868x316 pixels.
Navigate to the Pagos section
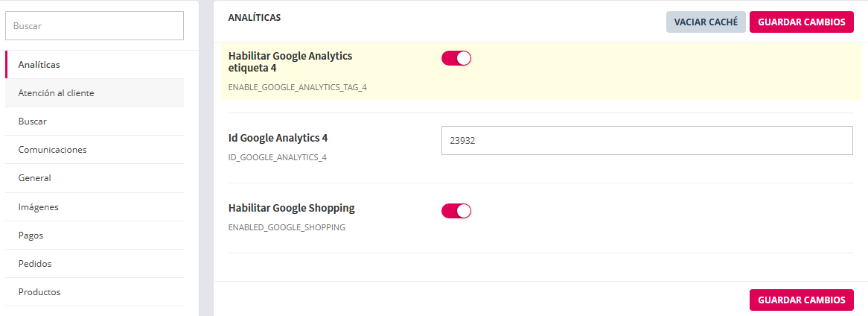pos(31,235)
